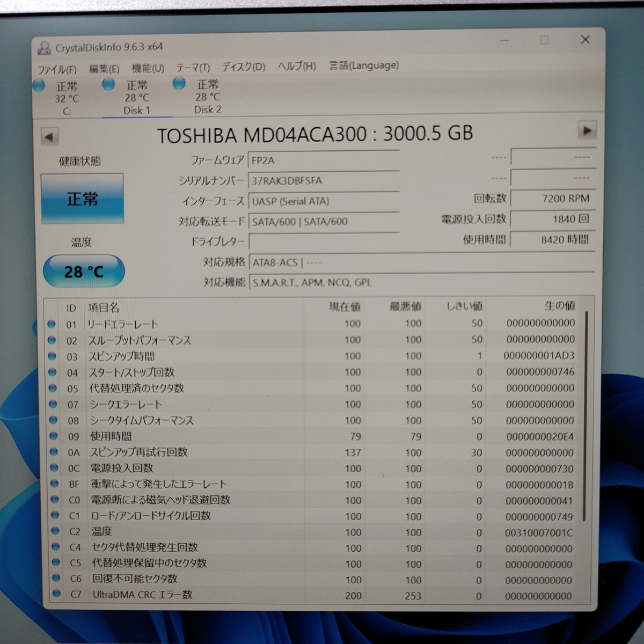The image size is (644, 644).
Task: Select the ロード/アンロードサイクル回数 row
Action: pyautogui.click(x=314, y=516)
